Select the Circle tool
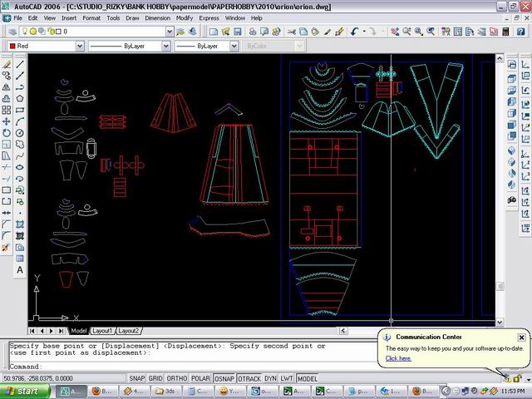The height and width of the screenshot is (399, 532). pyautogui.click(x=20, y=133)
